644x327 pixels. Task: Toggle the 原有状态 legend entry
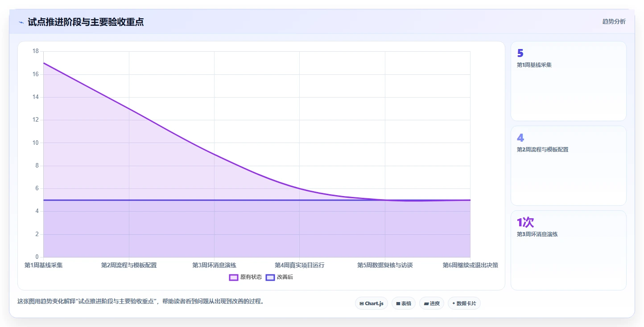(245, 277)
